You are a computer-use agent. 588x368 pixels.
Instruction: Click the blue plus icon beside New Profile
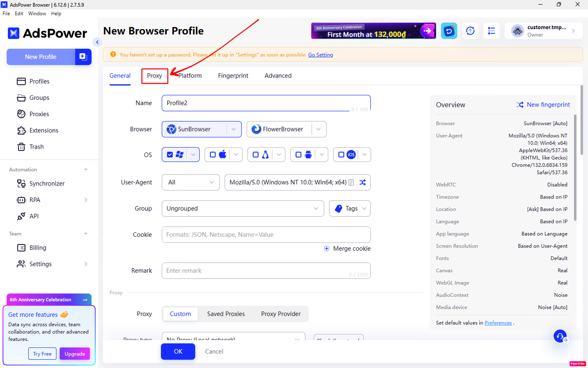83,57
